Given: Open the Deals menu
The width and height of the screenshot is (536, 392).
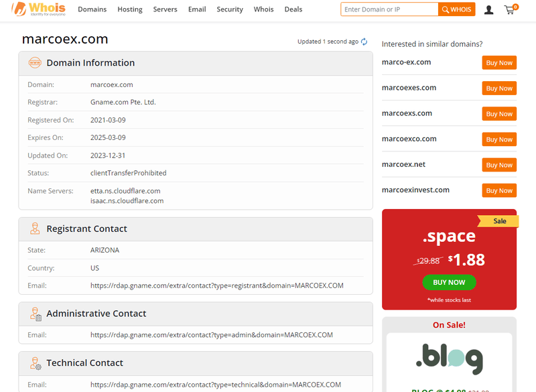Looking at the screenshot, I should 293,9.
